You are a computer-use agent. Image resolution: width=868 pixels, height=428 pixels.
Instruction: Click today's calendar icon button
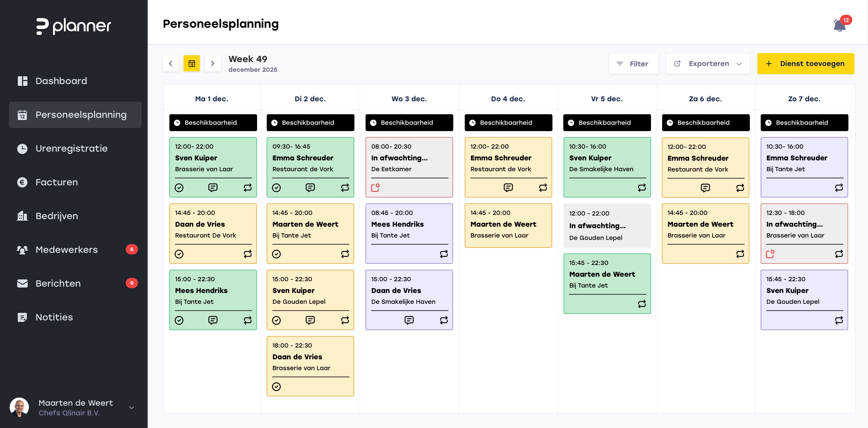[191, 63]
